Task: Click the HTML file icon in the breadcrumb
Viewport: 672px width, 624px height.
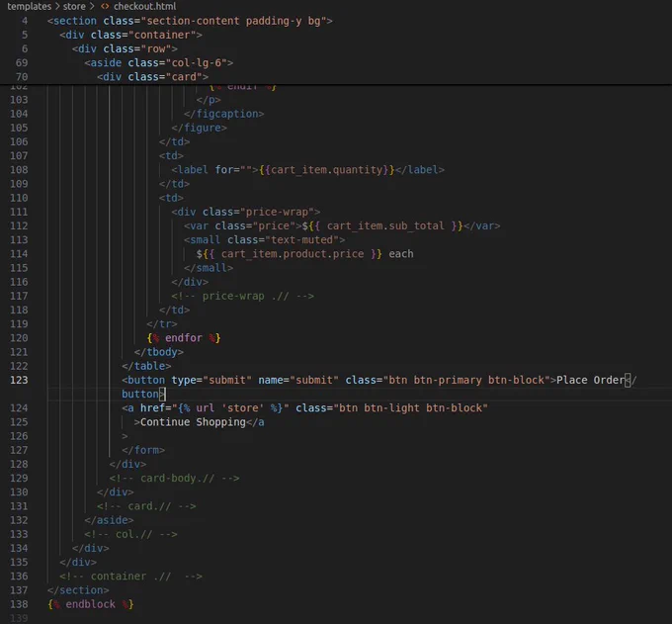Action: [105, 7]
